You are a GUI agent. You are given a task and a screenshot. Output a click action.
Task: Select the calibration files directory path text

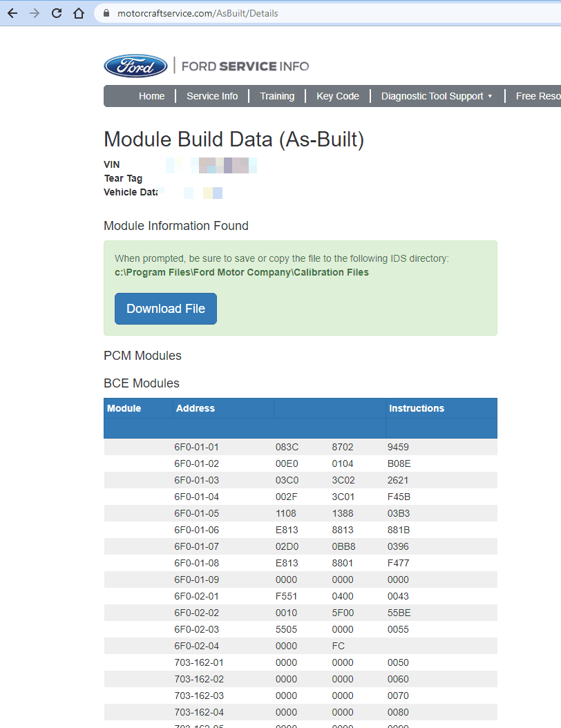click(242, 272)
